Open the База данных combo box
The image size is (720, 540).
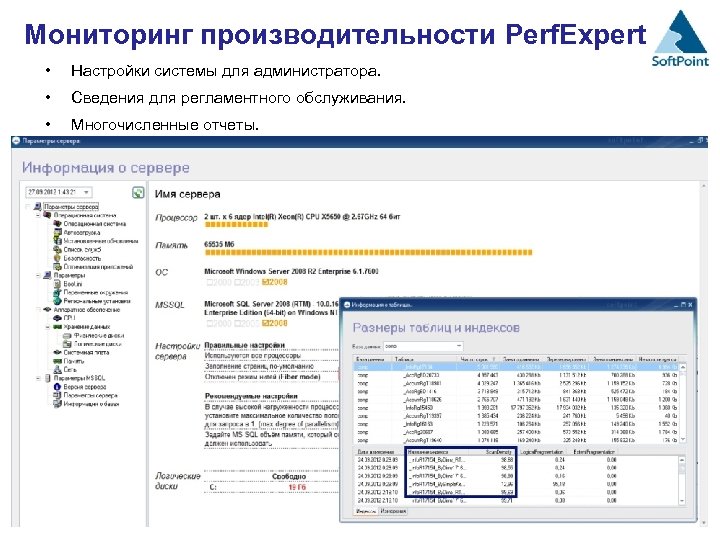pyautogui.click(x=422, y=346)
